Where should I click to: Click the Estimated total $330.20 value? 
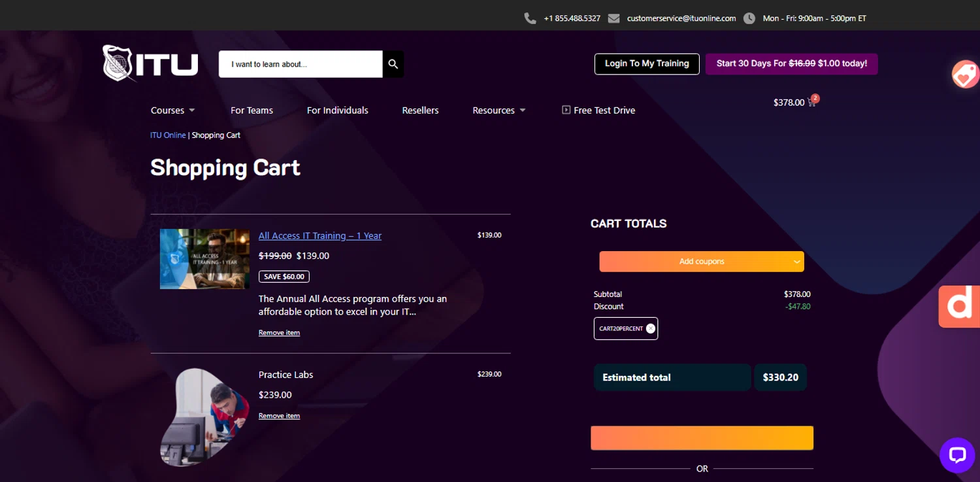(781, 377)
